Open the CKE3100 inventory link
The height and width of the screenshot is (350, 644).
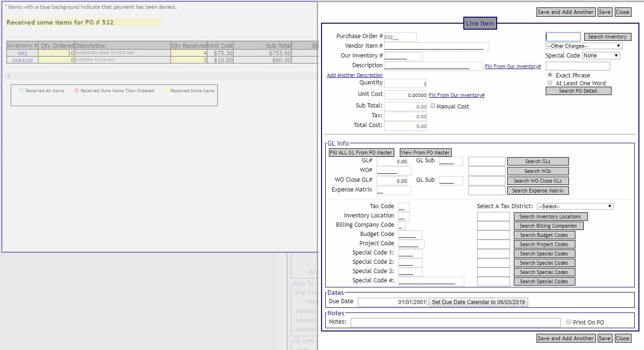[22, 60]
